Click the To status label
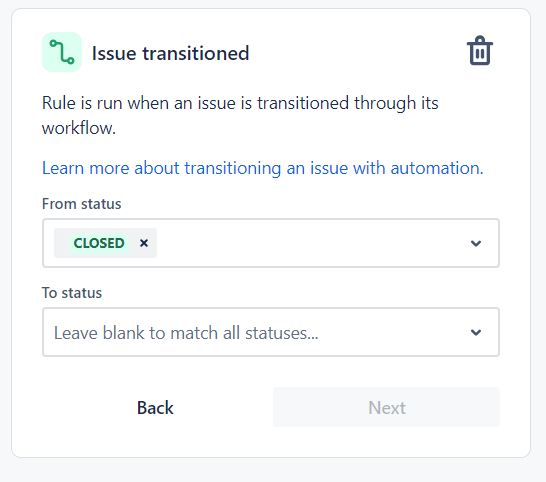Viewport: 546px width, 482px height. (72, 293)
